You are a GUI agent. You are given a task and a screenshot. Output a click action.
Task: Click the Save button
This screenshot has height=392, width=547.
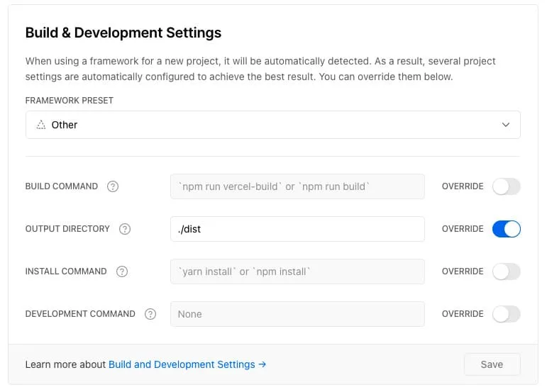492,364
